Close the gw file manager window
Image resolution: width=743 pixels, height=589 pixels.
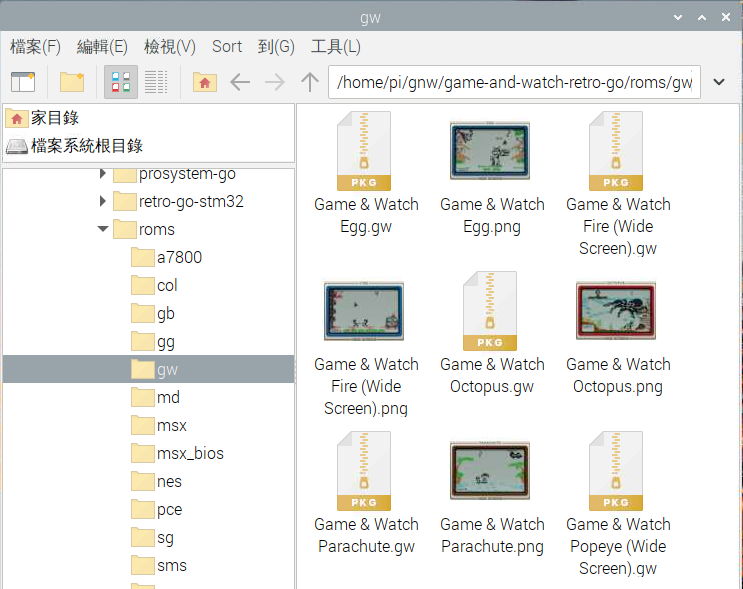click(725, 18)
